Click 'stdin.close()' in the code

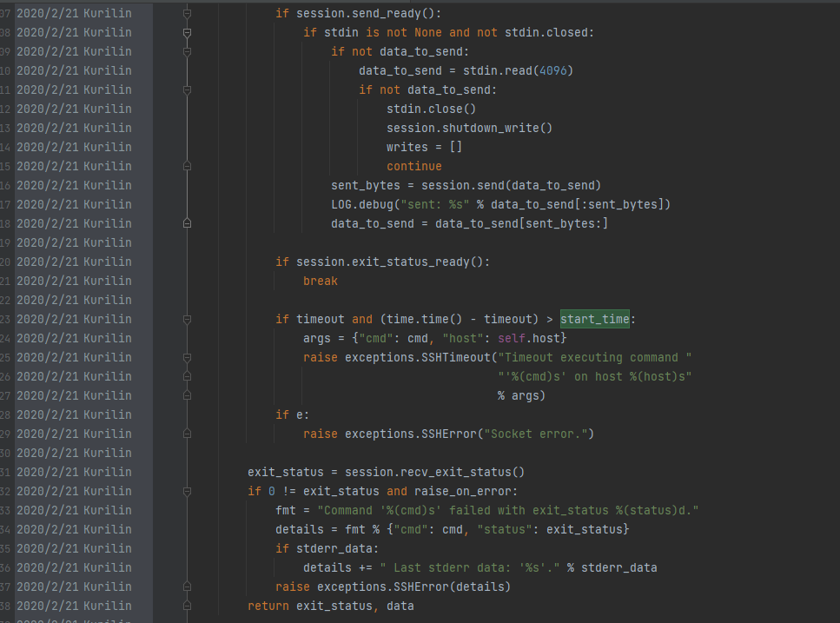click(x=431, y=109)
